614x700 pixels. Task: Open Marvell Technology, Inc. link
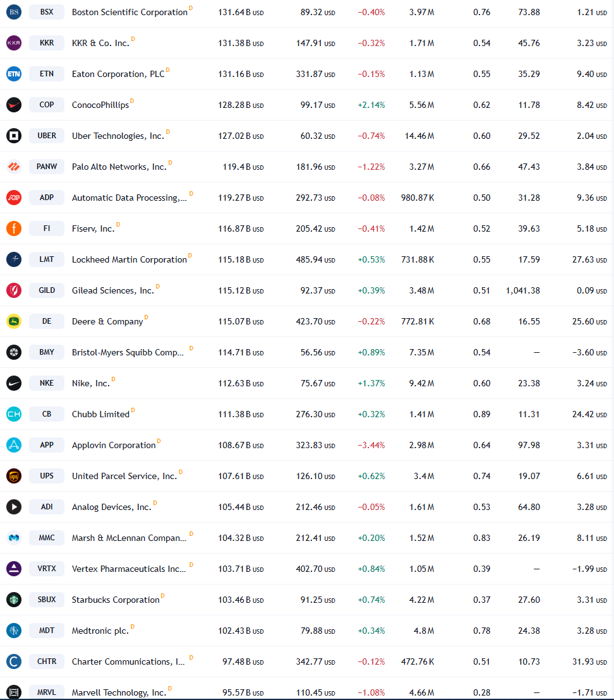[x=119, y=692]
